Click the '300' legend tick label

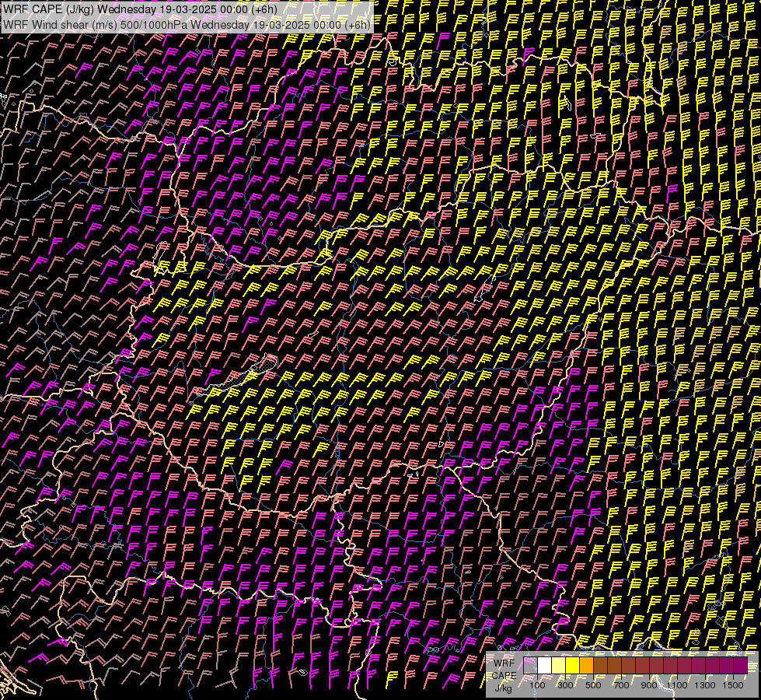[565, 685]
